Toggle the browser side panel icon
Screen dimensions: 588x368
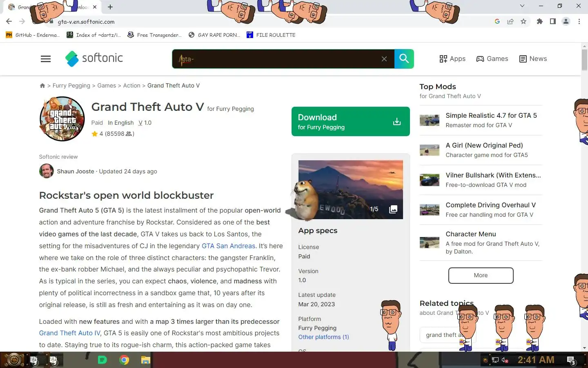click(x=553, y=22)
